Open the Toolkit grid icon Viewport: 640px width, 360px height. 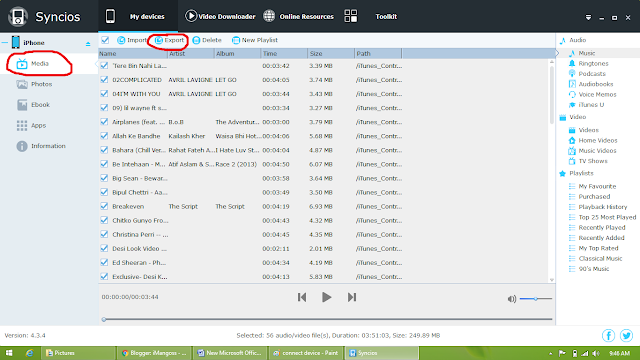(351, 16)
